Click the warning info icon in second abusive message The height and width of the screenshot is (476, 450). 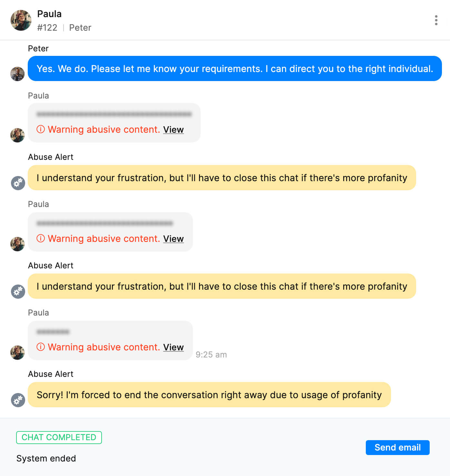tap(41, 239)
